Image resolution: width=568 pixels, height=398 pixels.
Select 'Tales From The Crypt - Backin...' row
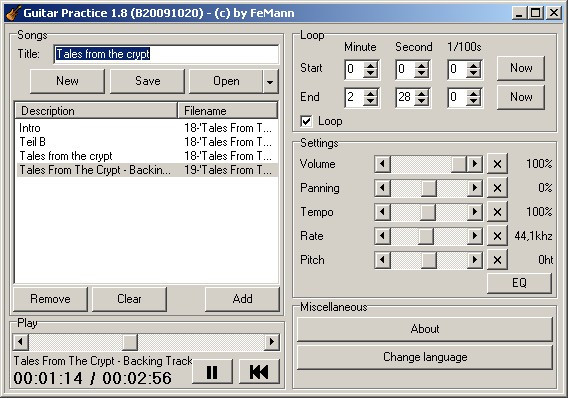pos(147,170)
